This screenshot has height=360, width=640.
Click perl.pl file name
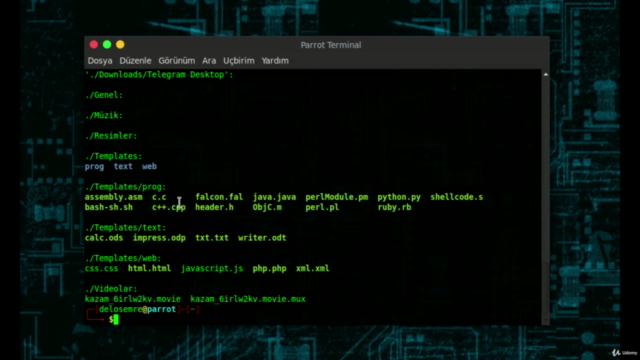coord(322,207)
